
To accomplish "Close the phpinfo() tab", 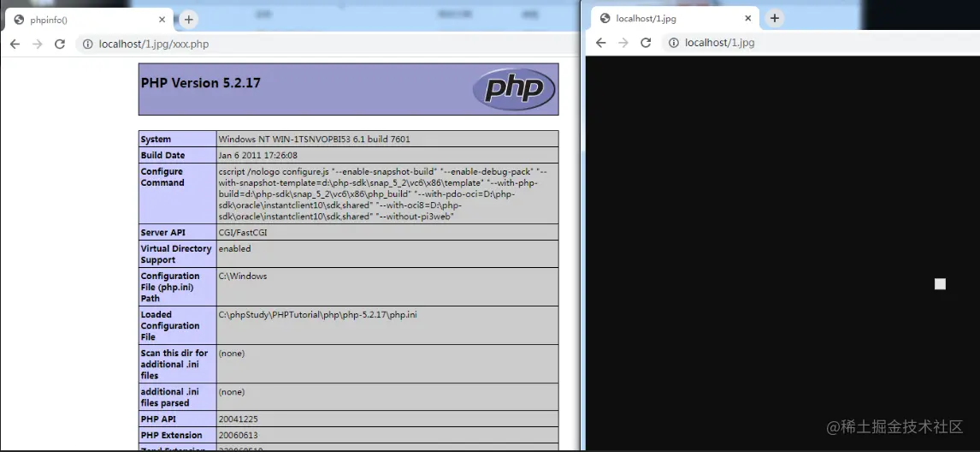I will (162, 20).
